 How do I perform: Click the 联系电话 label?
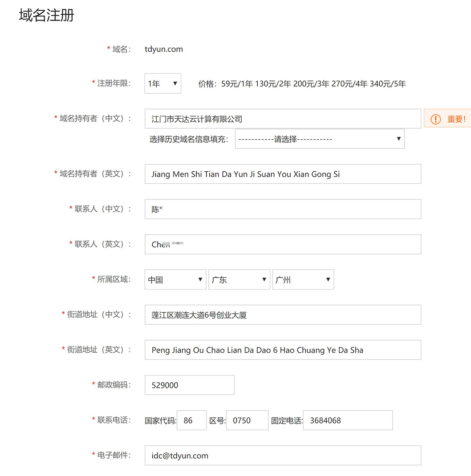click(x=114, y=420)
